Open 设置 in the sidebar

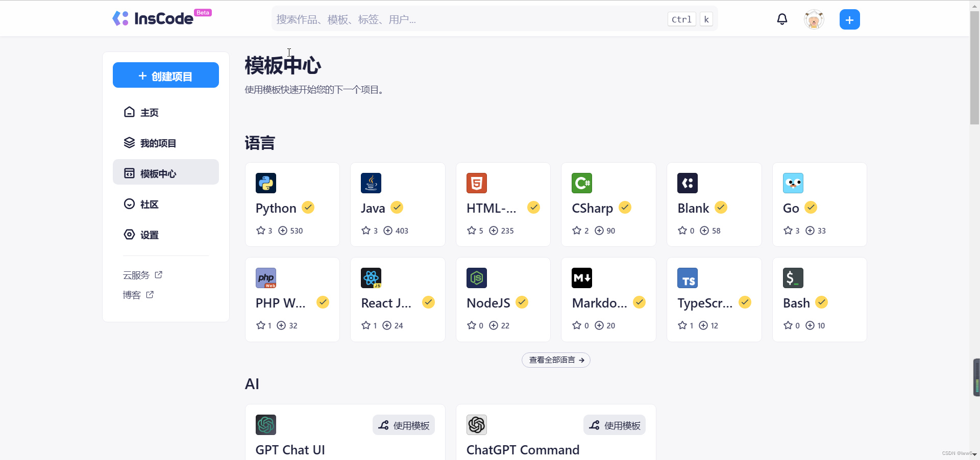click(x=166, y=235)
